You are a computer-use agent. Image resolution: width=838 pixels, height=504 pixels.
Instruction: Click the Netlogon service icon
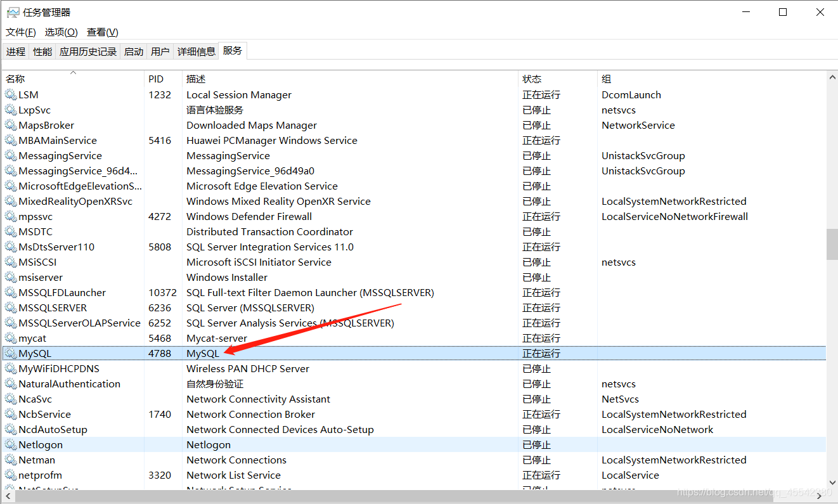click(10, 444)
